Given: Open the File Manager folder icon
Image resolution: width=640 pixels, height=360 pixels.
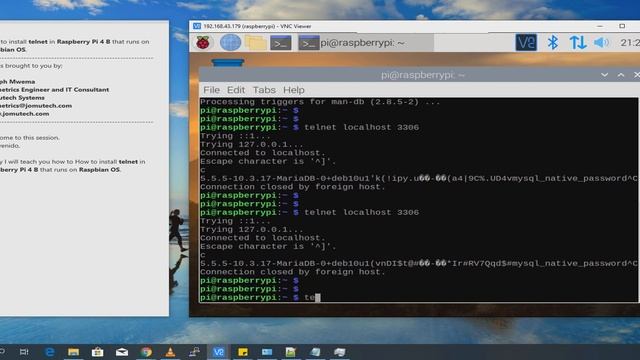Looking at the screenshot, I should pos(256,43).
